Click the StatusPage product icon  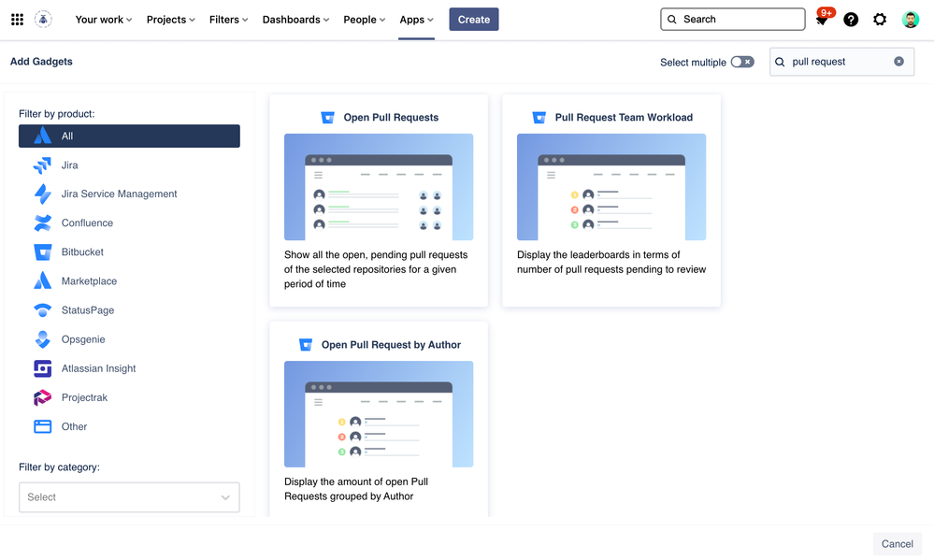point(42,310)
